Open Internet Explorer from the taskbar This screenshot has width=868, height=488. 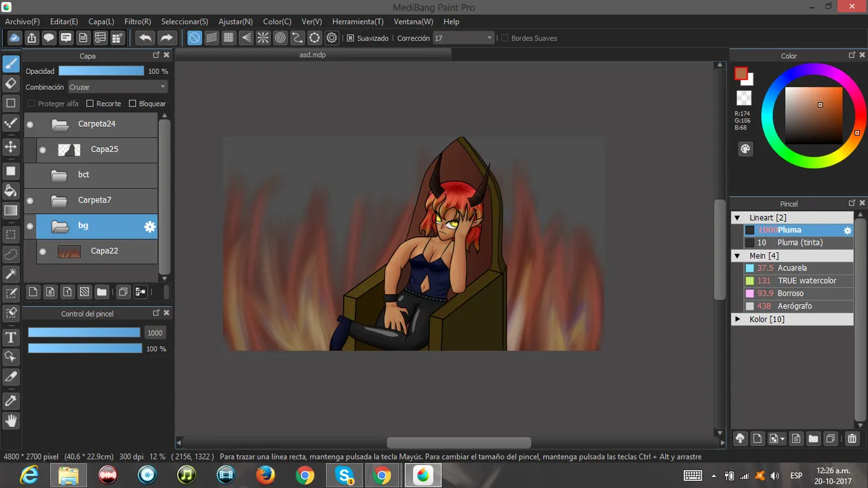[x=29, y=476]
